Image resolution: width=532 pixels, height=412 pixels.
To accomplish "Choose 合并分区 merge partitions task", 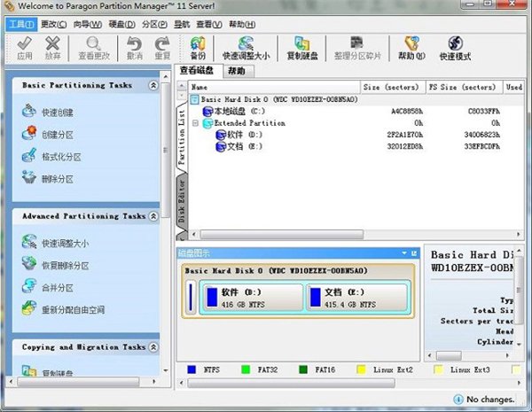I will pyautogui.click(x=57, y=288).
